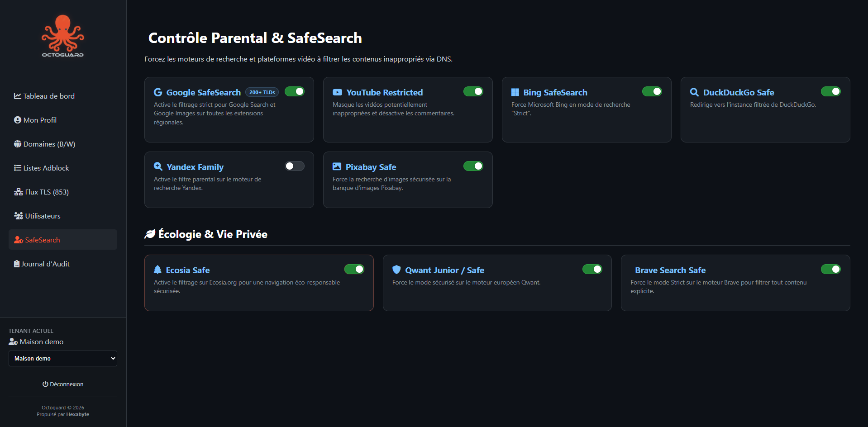Click the shield icon beside Qwant Junior / Safe
This screenshot has height=427, width=868.
[396, 270]
